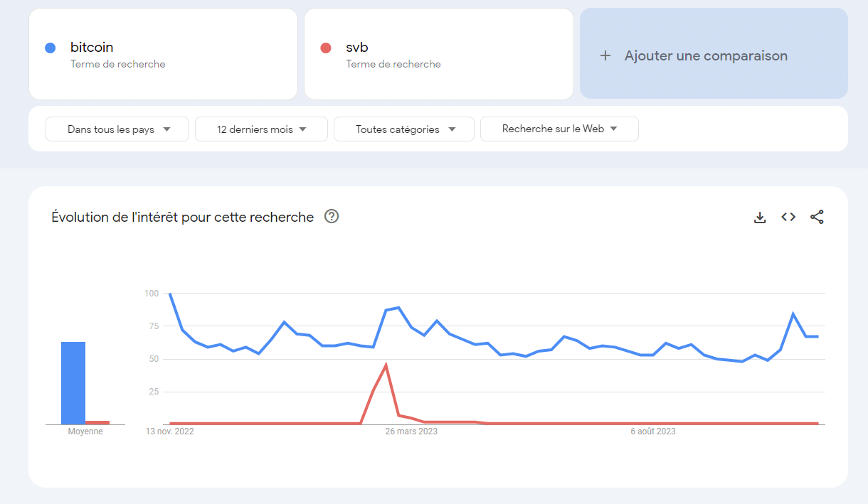Viewport: 868px width, 504px height.
Task: Expand the Recherche sur le Web selector
Action: pyautogui.click(x=559, y=129)
